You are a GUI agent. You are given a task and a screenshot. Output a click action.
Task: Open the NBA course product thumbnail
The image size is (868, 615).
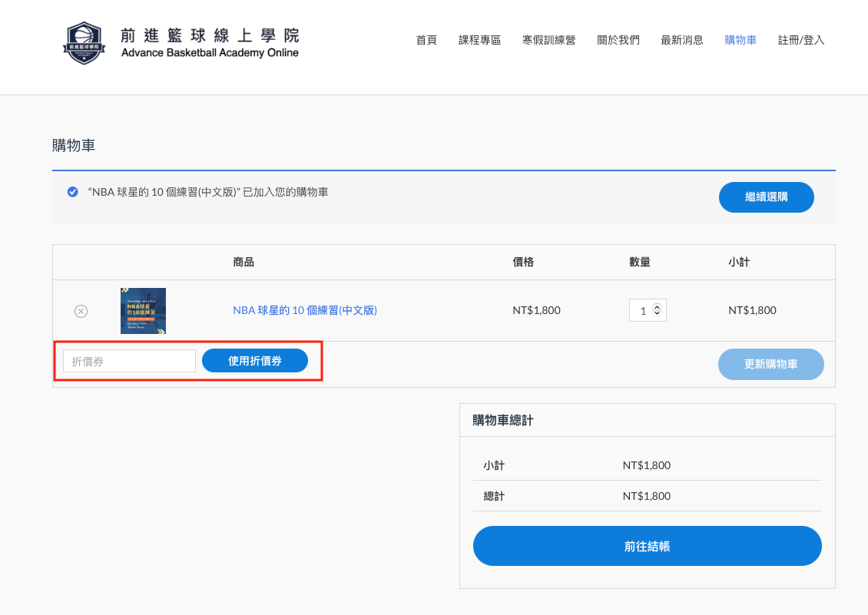143,311
